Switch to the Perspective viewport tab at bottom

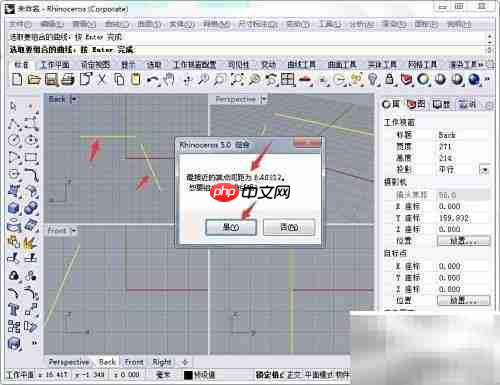69,362
